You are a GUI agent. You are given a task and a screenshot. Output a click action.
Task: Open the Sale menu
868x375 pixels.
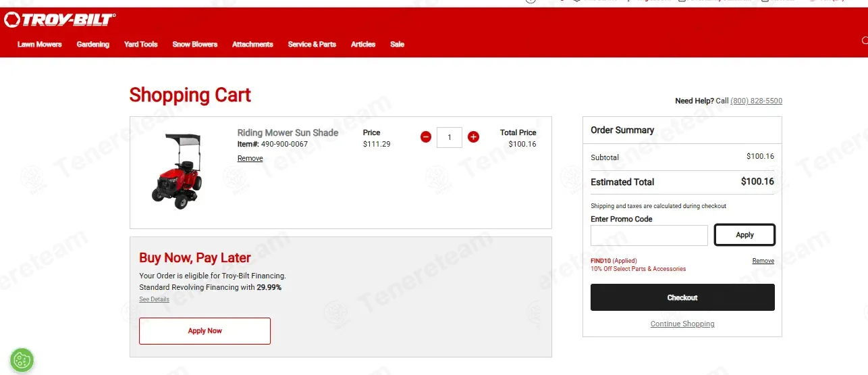(x=398, y=45)
